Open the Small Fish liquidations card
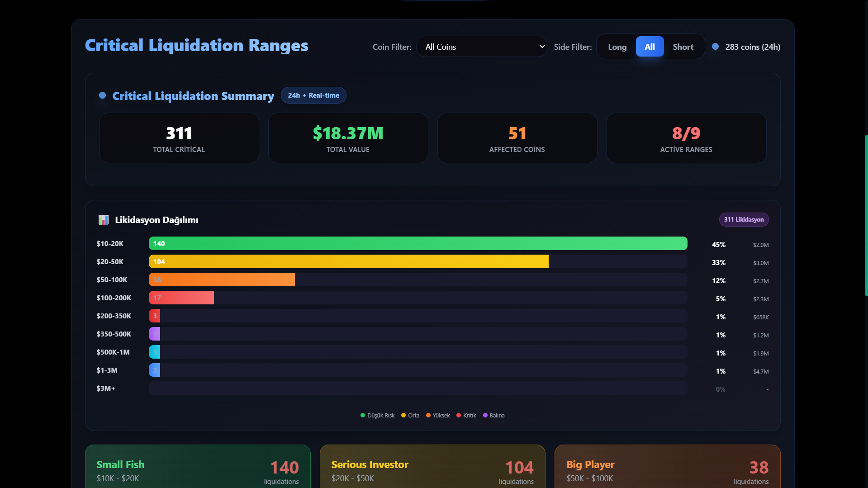 point(198,468)
